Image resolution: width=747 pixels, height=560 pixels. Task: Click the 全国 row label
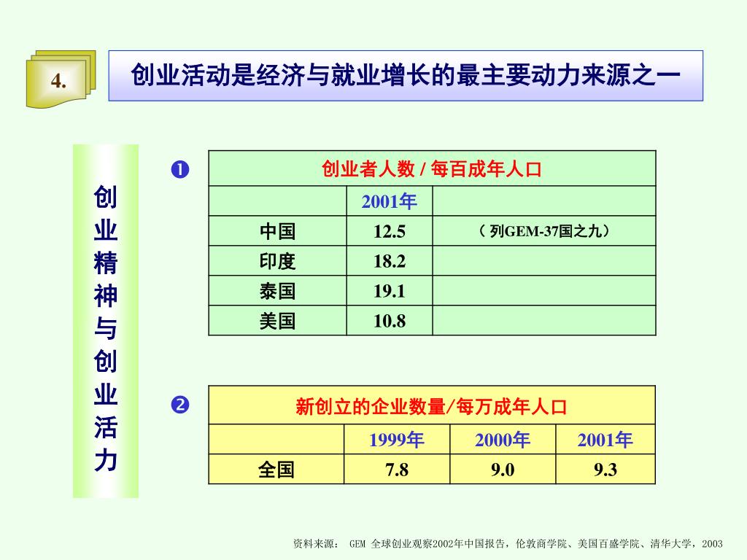tap(276, 470)
